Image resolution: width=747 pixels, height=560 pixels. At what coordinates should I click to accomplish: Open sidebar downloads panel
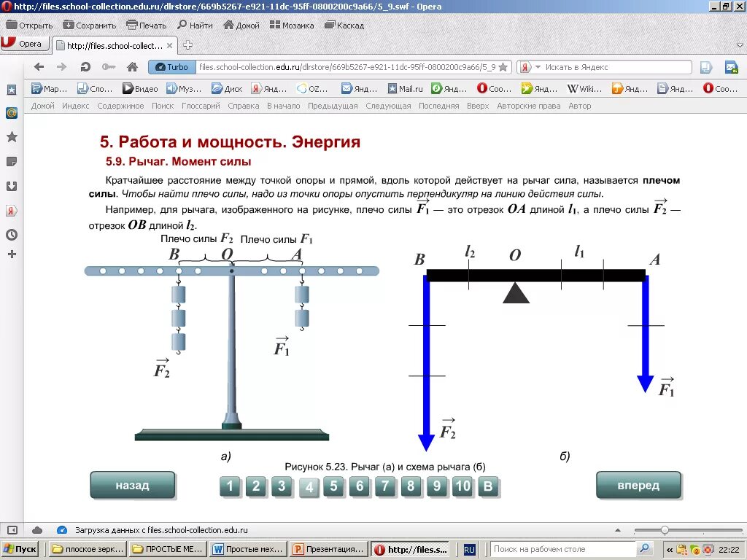click(x=12, y=186)
